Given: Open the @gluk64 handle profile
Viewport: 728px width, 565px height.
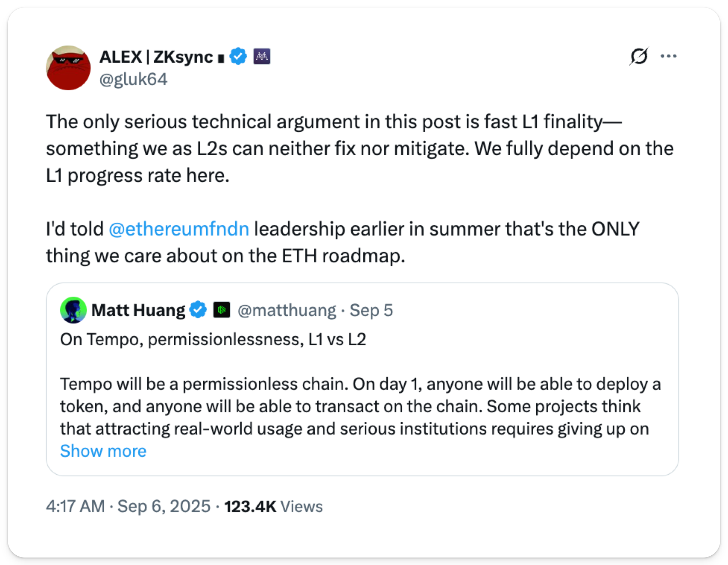Looking at the screenshot, I should 133,79.
